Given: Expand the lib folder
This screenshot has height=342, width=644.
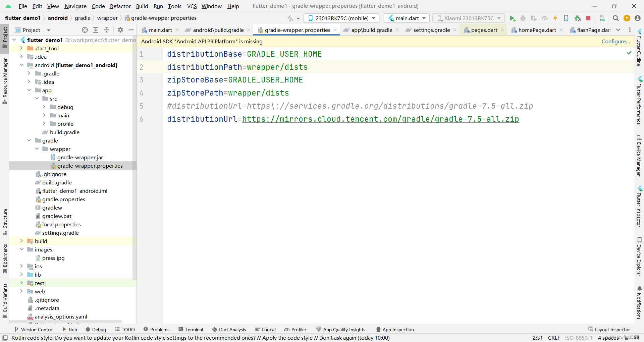Looking at the screenshot, I should (x=21, y=275).
